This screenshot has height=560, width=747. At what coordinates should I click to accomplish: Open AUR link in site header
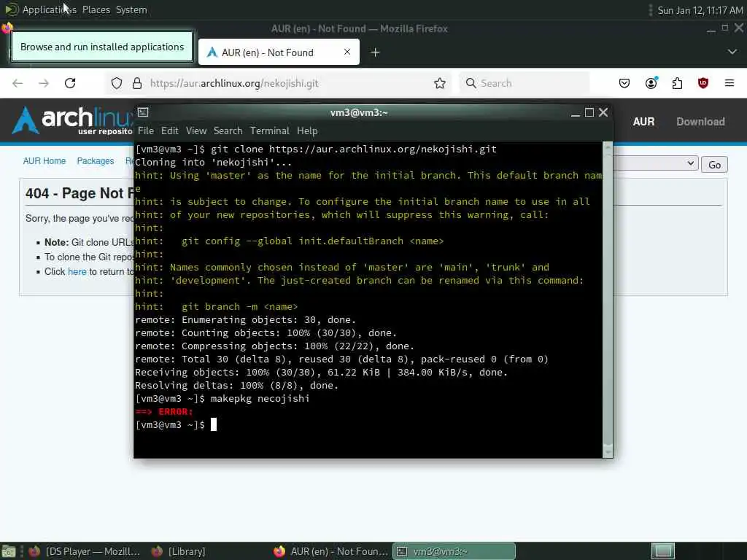click(x=643, y=122)
